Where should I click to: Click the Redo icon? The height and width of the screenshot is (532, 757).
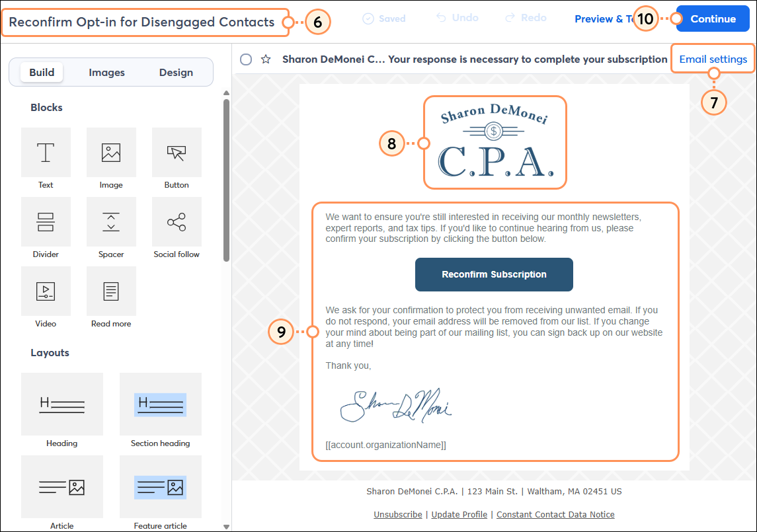coord(526,18)
